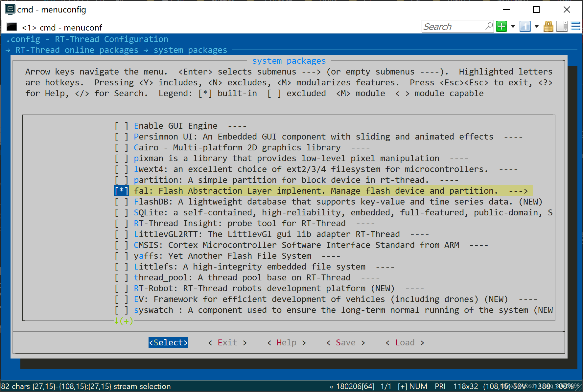Click 'RT-Thread online packages' breadcrumb text
The height and width of the screenshot is (392, 583).
pyautogui.click(x=77, y=50)
